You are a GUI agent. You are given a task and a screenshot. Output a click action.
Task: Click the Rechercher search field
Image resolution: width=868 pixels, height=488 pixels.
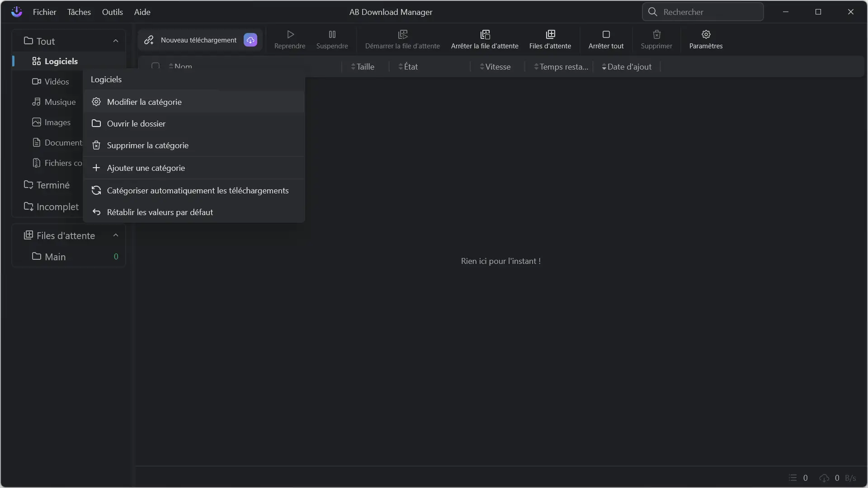[x=703, y=12]
